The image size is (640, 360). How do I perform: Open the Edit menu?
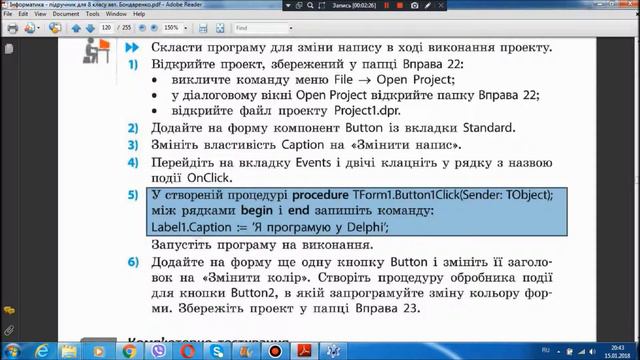[23, 14]
